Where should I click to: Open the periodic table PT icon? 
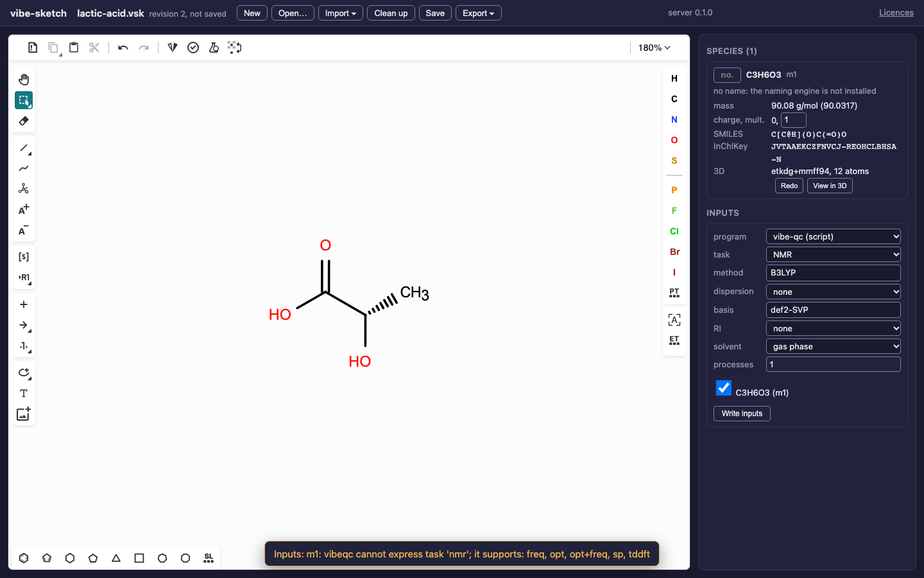(674, 293)
